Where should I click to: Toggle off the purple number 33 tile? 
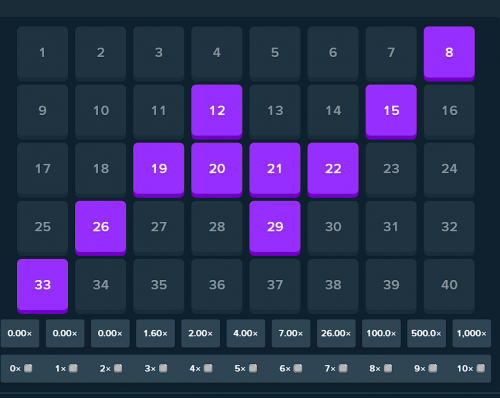tap(42, 286)
